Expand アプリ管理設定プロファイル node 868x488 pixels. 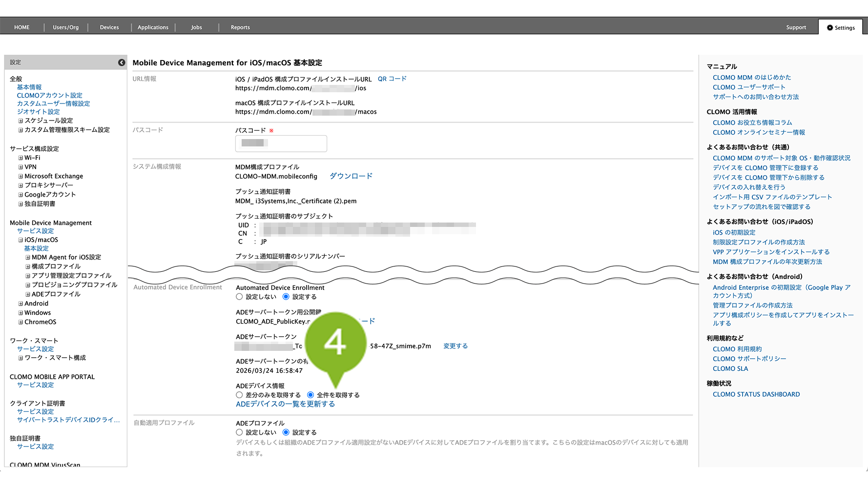point(28,276)
